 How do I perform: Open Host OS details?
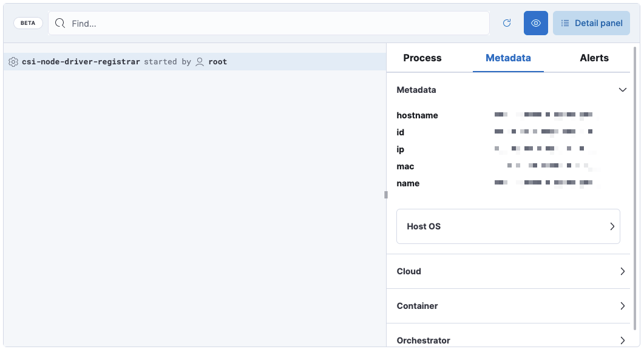[508, 226]
